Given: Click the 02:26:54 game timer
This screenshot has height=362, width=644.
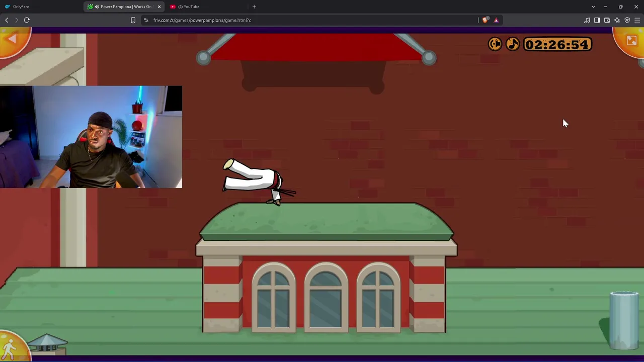Looking at the screenshot, I should 557,44.
